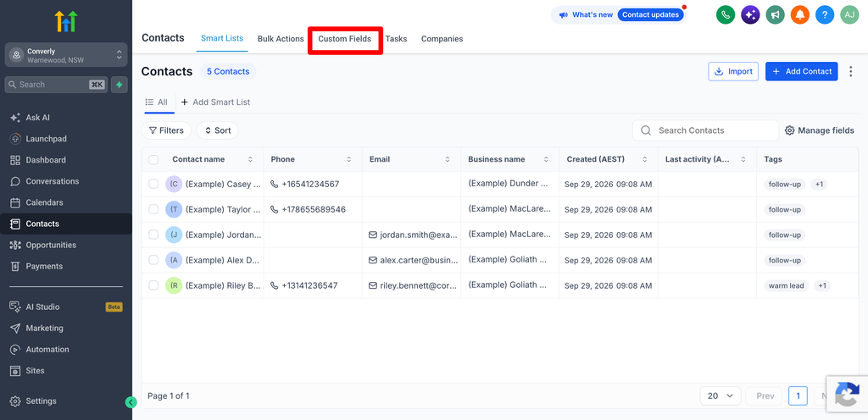The width and height of the screenshot is (868, 420).
Task: Click the Add Contact button
Action: point(802,71)
